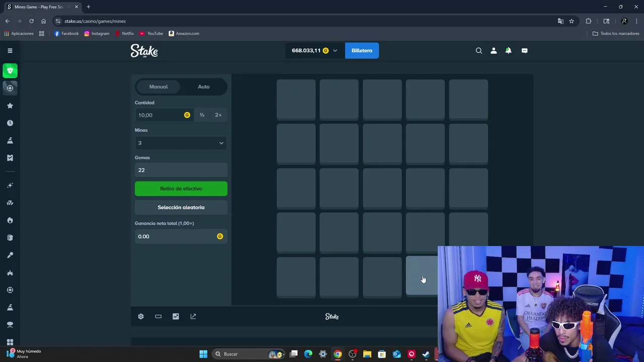Click the address bar URL stake.us/casino/games/mines
644x362 pixels.
[95, 21]
